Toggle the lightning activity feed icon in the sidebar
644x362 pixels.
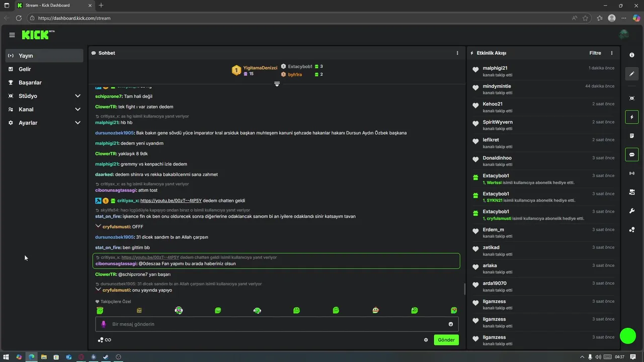tap(632, 117)
